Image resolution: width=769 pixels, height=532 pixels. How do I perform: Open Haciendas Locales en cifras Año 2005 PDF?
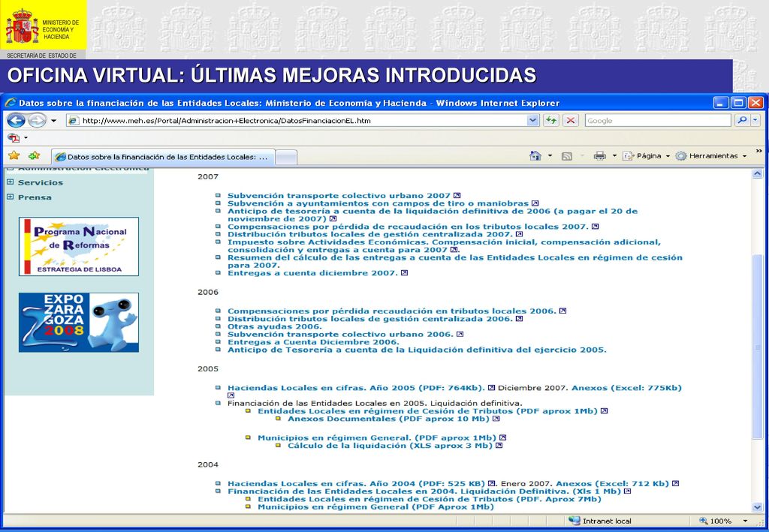[x=356, y=388]
